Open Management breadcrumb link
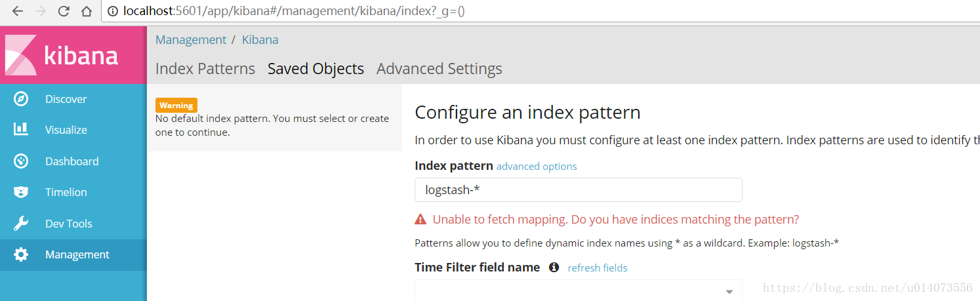Image resolution: width=980 pixels, height=301 pixels. tap(191, 40)
